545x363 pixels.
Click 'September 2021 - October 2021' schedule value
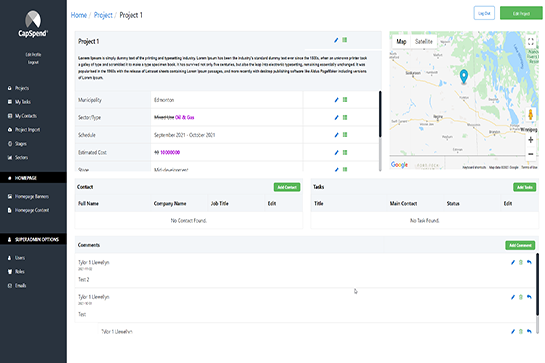click(x=185, y=135)
